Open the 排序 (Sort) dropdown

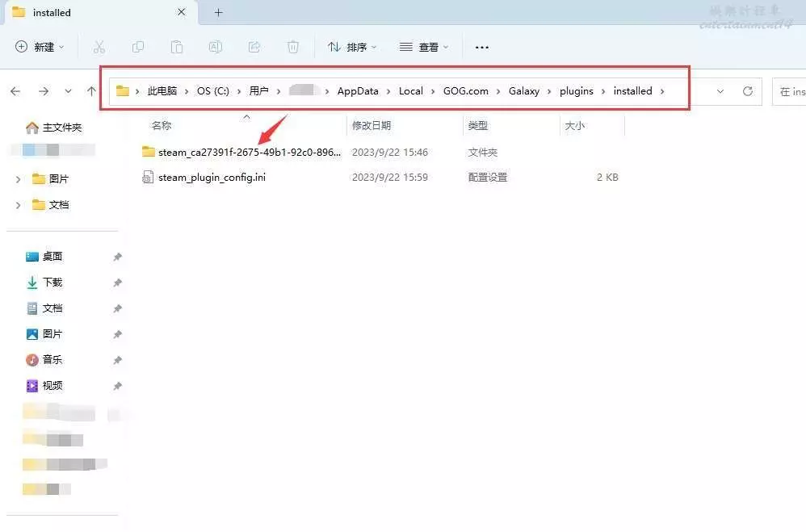352,47
